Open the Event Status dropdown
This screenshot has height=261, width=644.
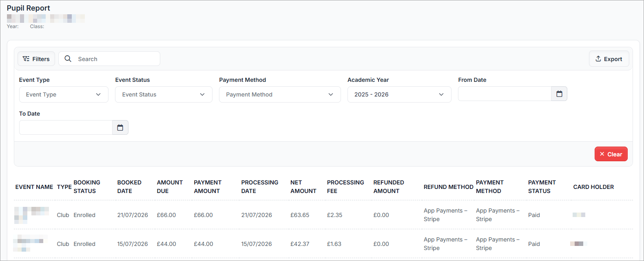[164, 94]
